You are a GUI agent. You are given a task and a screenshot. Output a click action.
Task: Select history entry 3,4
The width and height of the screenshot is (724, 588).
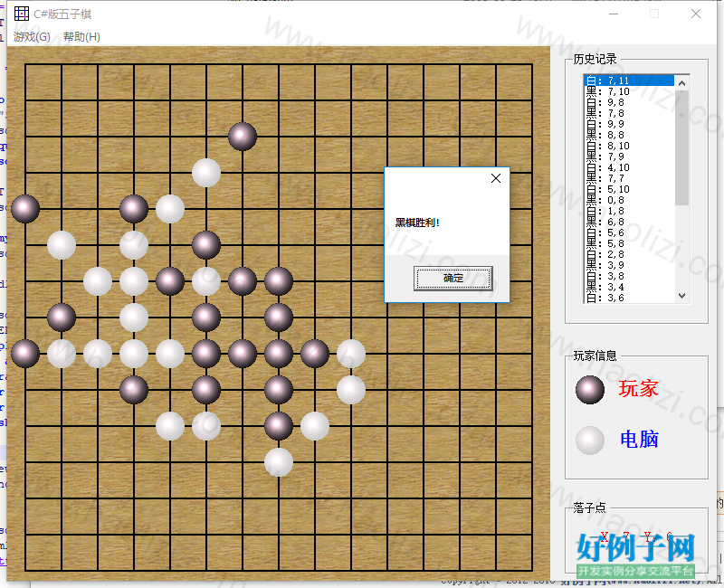[x=629, y=287]
